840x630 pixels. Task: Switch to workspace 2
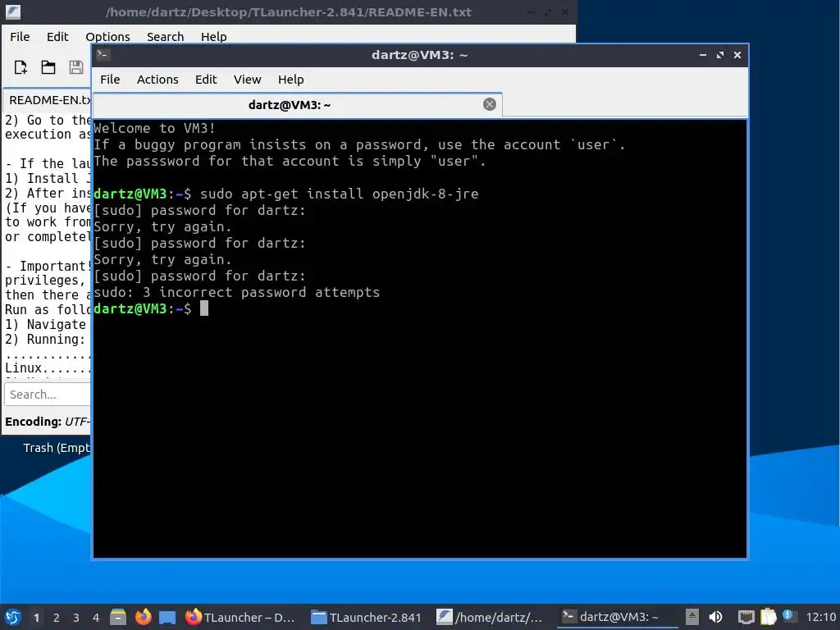point(57,618)
